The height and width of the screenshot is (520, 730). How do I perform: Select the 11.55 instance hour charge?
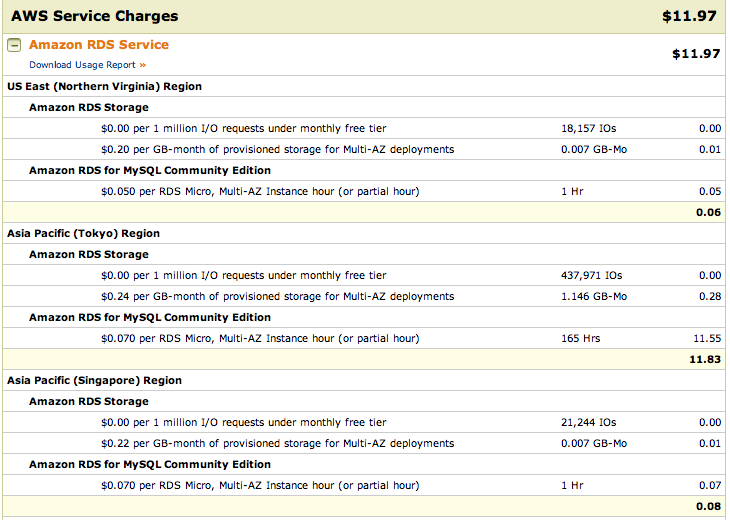(707, 338)
